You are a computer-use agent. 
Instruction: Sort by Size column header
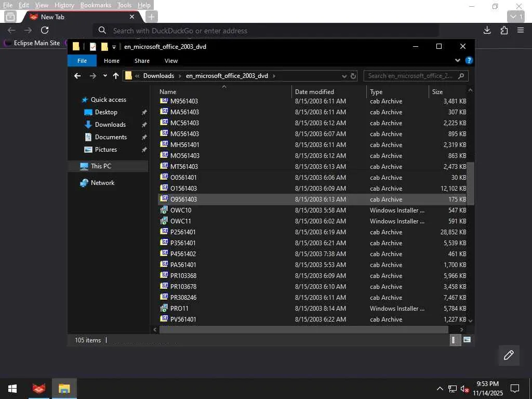tap(448, 91)
